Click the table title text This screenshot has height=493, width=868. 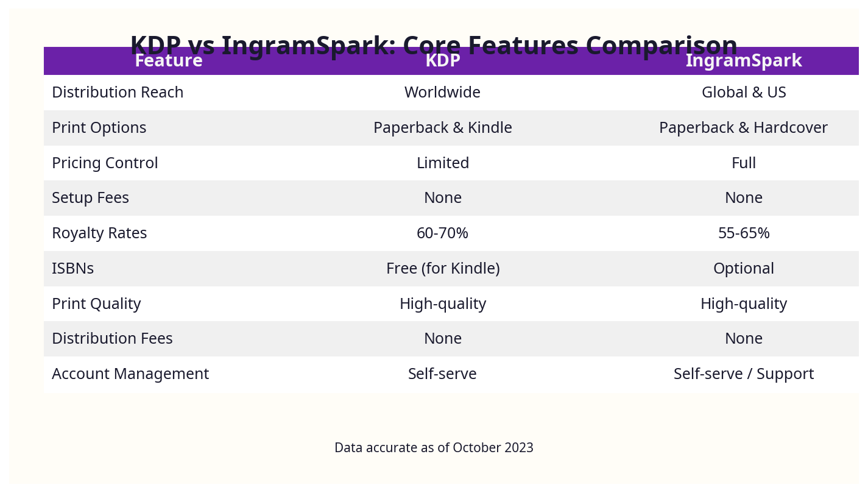coord(433,44)
